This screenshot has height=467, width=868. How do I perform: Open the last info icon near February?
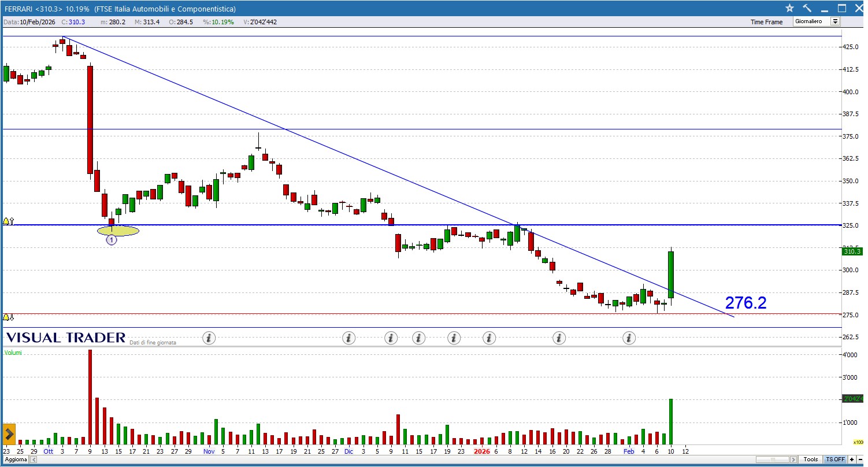pyautogui.click(x=629, y=338)
